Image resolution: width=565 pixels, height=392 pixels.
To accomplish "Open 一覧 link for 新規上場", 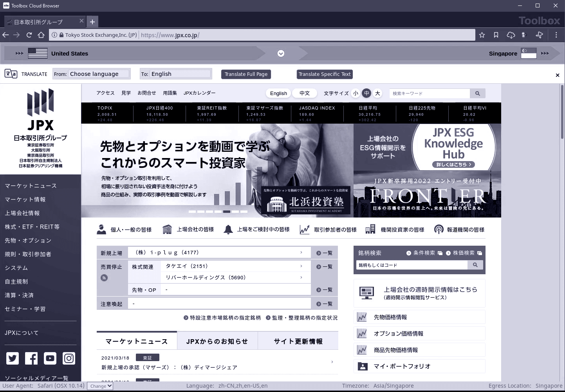I will (325, 253).
